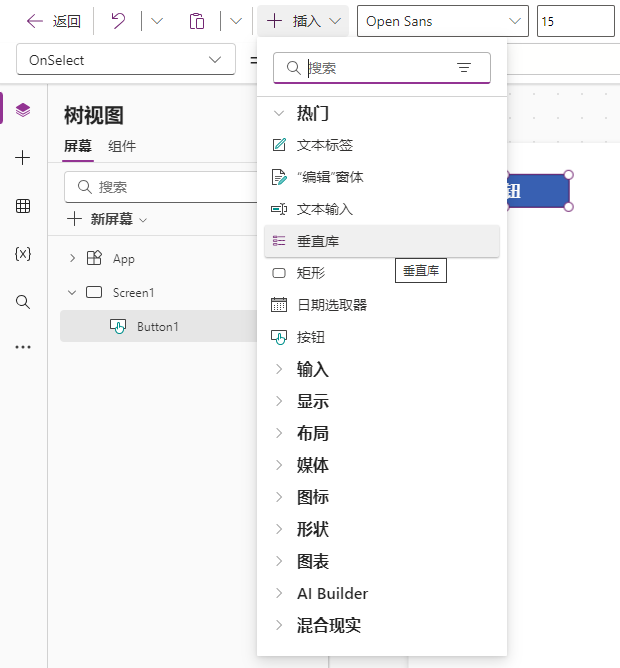The width and height of the screenshot is (620, 668).
Task: Expand the 显示 category
Action: tap(279, 401)
